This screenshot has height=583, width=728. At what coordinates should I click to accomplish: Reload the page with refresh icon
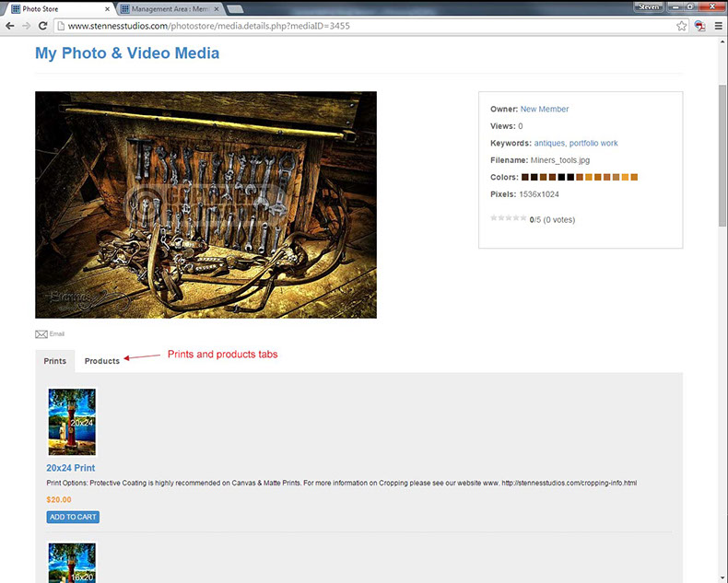(x=42, y=26)
